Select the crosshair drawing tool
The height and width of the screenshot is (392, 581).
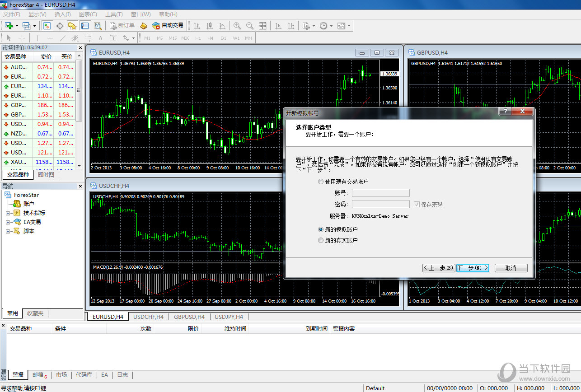[21, 38]
